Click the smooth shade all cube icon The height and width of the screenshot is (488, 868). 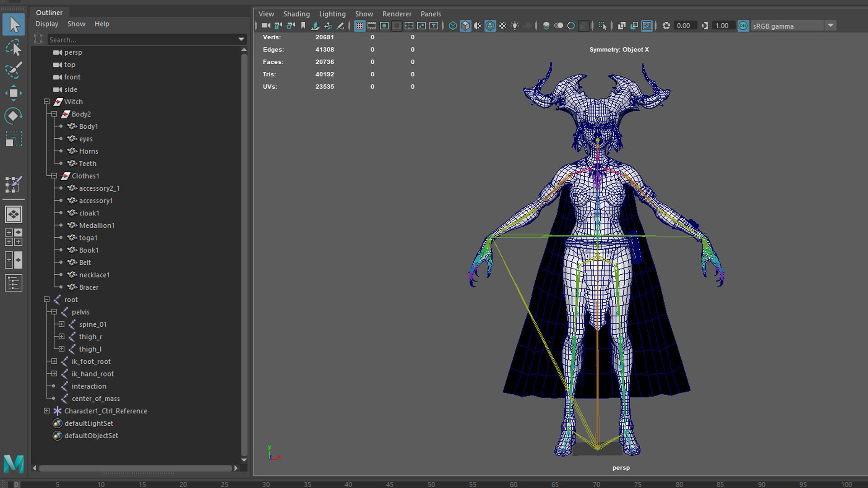(465, 26)
